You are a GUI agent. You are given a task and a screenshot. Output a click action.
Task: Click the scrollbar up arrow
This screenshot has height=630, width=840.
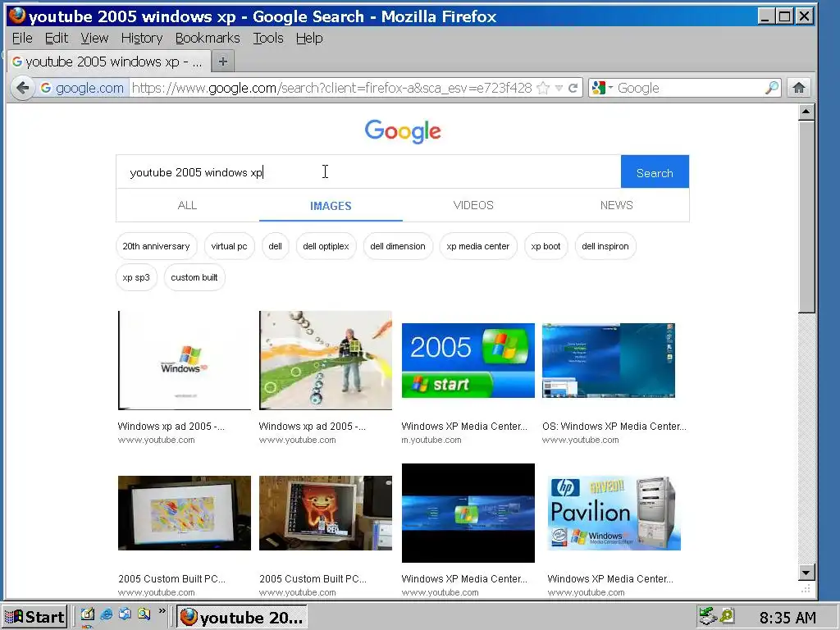(x=806, y=112)
